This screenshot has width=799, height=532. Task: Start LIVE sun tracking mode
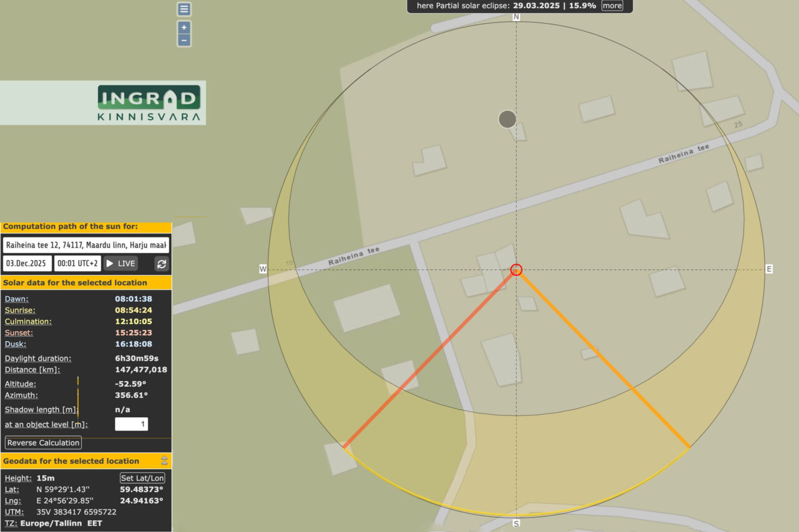pyautogui.click(x=120, y=264)
